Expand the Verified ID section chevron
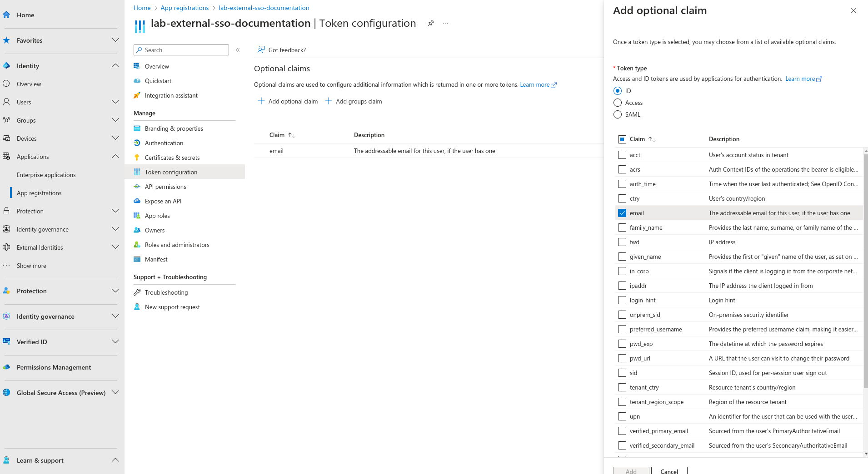The height and width of the screenshot is (474, 868). pos(115,342)
